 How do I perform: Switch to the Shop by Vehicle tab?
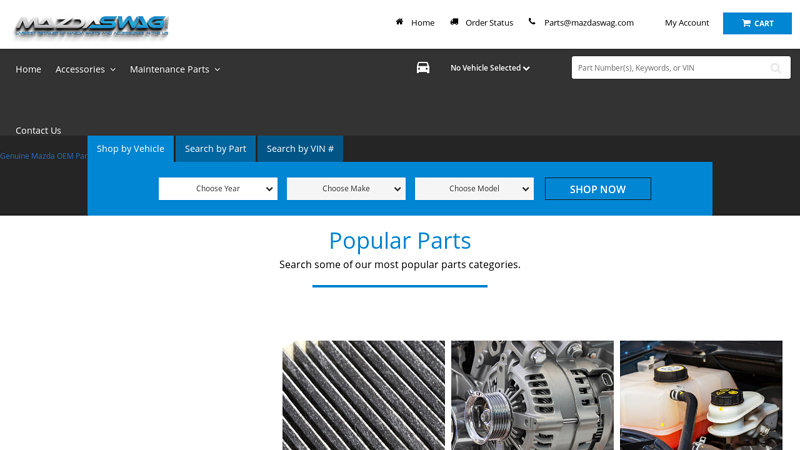(x=131, y=148)
